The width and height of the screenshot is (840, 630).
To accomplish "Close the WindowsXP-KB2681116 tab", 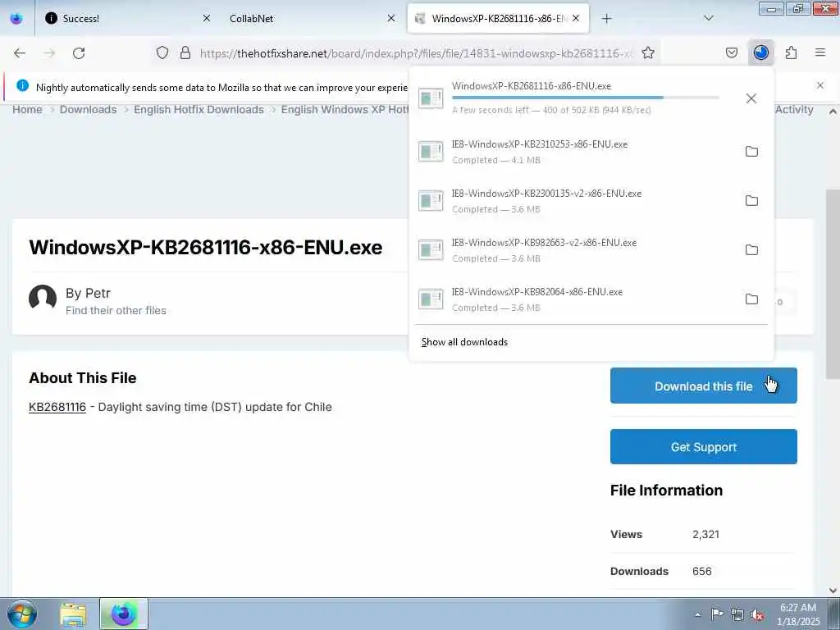I will 576,18.
